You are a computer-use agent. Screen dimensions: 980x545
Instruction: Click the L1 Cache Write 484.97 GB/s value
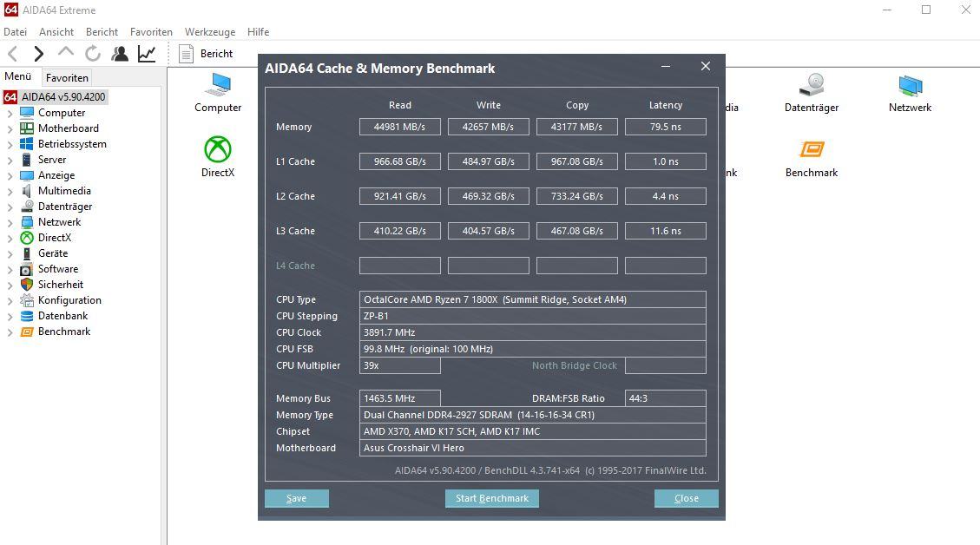pos(489,161)
